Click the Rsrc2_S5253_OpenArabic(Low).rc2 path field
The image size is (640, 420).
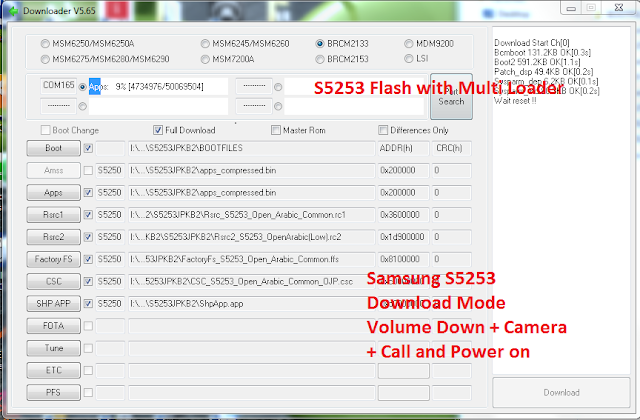tap(251, 237)
